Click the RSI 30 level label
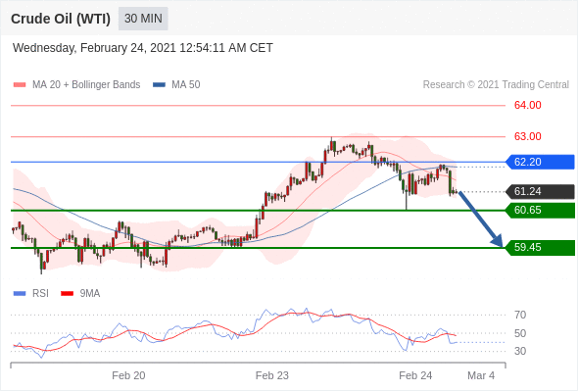578x392 pixels. pyautogui.click(x=520, y=351)
